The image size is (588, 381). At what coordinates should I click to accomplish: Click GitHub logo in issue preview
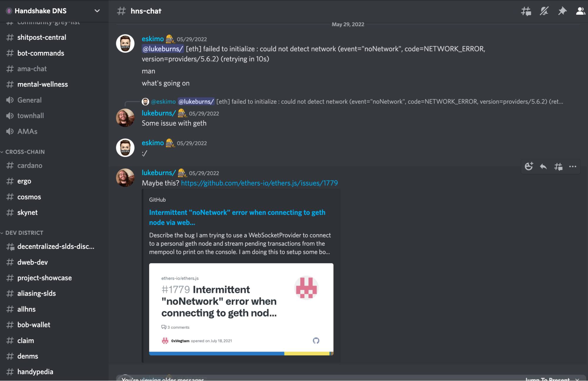[316, 340]
